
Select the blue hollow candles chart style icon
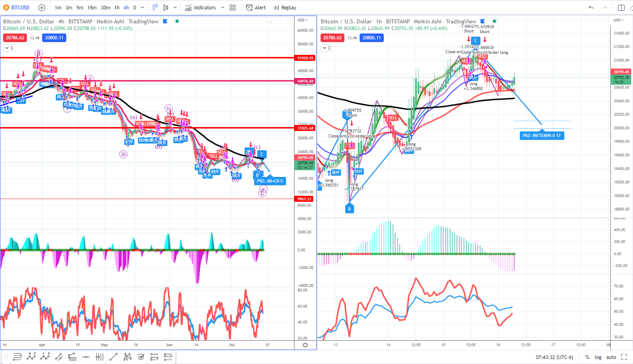pyautogui.click(x=155, y=7)
